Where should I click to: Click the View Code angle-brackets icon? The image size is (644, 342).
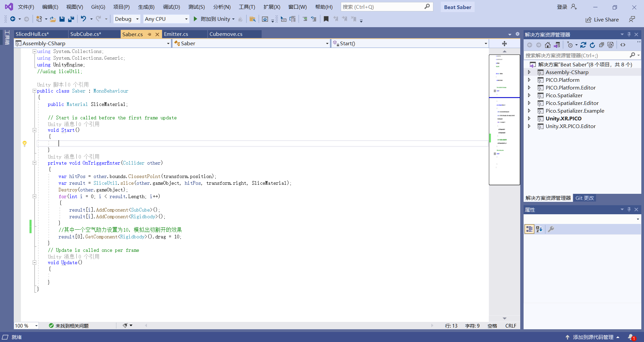tap(623, 45)
